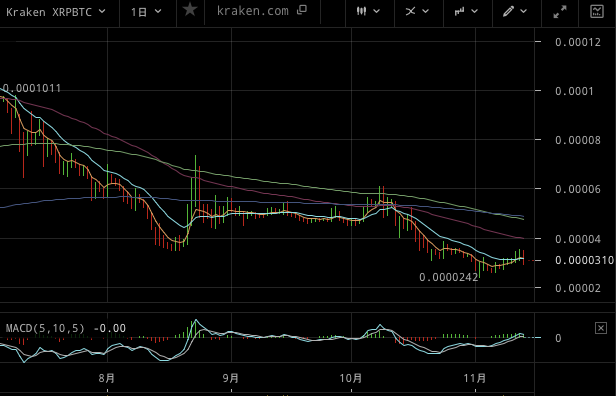Click the external link icon beside kraken.com

coord(302,10)
